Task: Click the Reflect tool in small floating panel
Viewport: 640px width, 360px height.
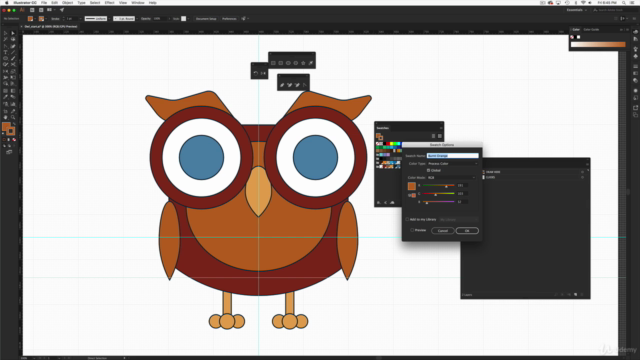Action: (263, 73)
